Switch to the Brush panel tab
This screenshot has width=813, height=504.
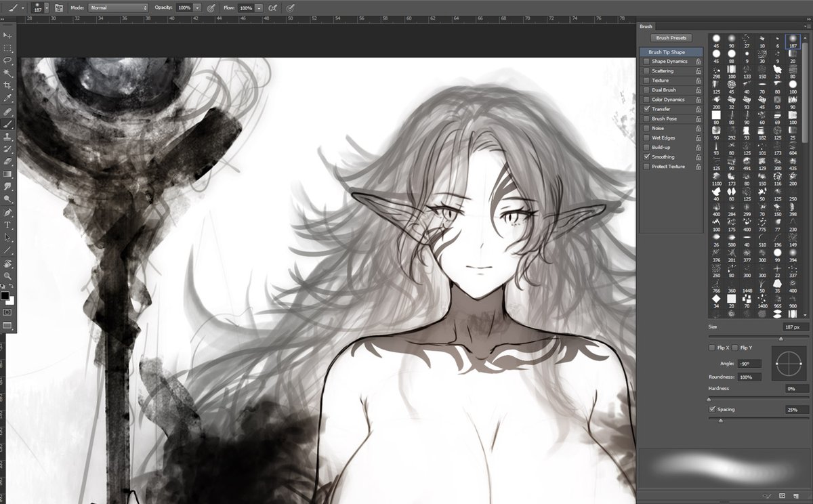tap(646, 26)
